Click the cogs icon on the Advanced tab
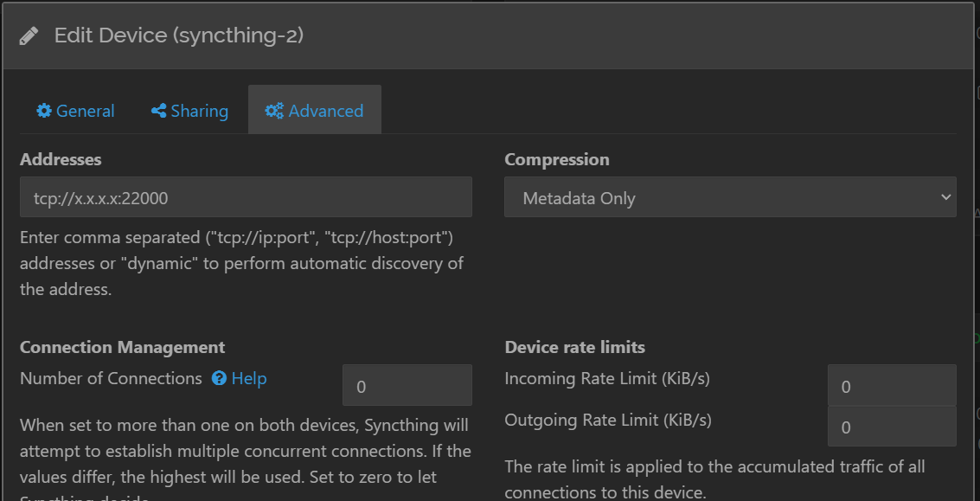 coord(274,111)
